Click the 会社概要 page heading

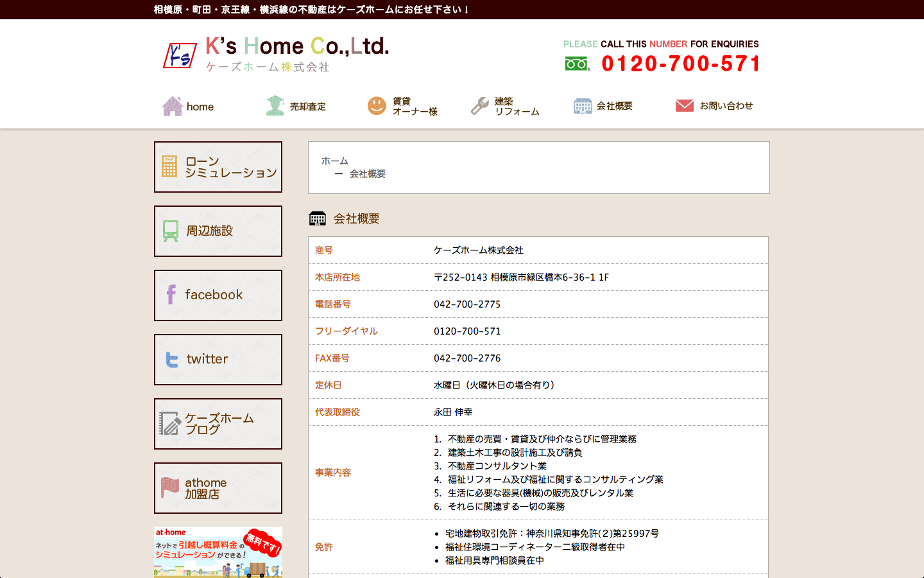(357, 219)
